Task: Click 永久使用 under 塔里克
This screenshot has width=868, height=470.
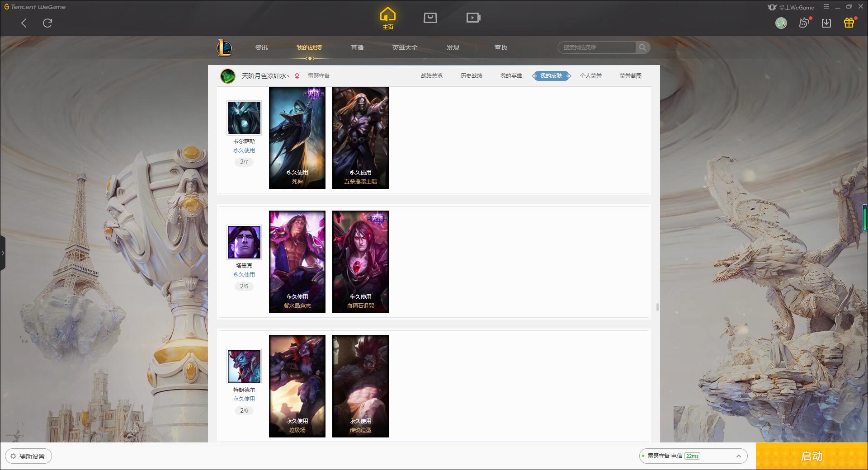Action: tap(244, 275)
